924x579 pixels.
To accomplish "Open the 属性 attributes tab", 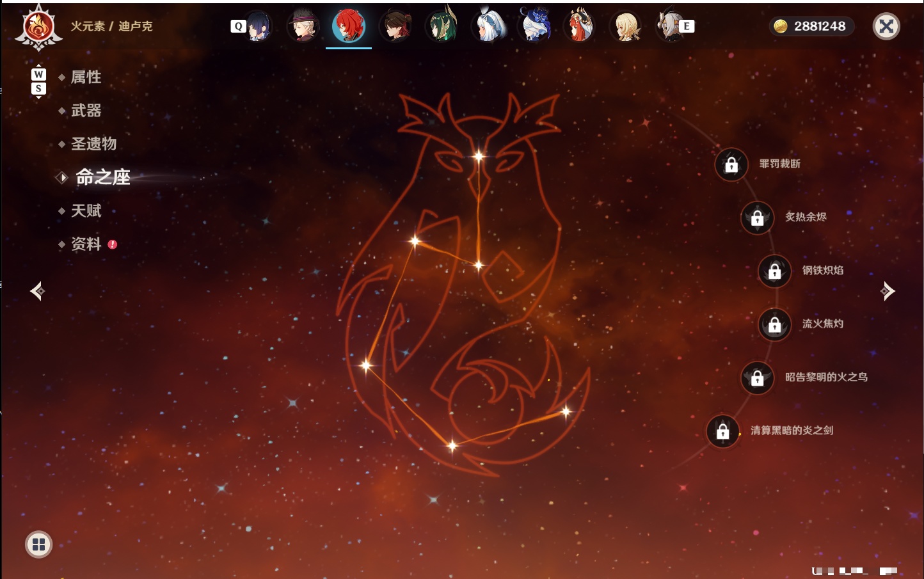I will (86, 77).
